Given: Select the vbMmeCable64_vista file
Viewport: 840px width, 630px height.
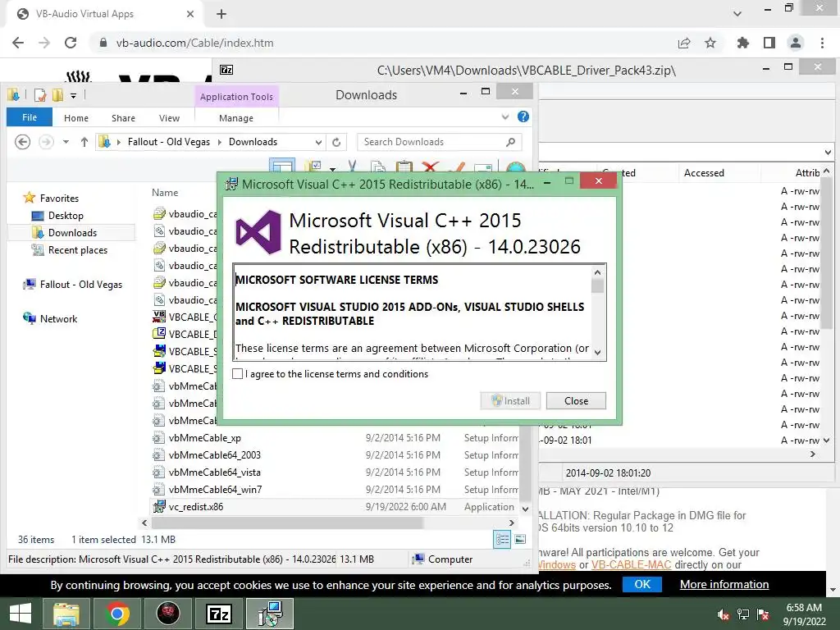Looking at the screenshot, I should (215, 472).
